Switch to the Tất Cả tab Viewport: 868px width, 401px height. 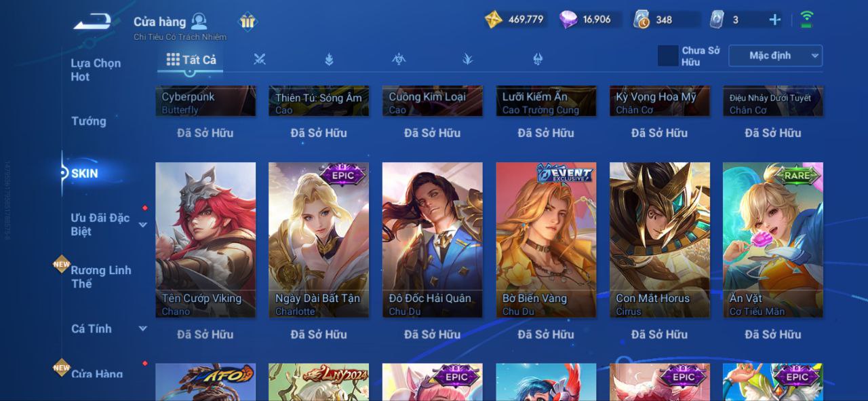click(191, 60)
